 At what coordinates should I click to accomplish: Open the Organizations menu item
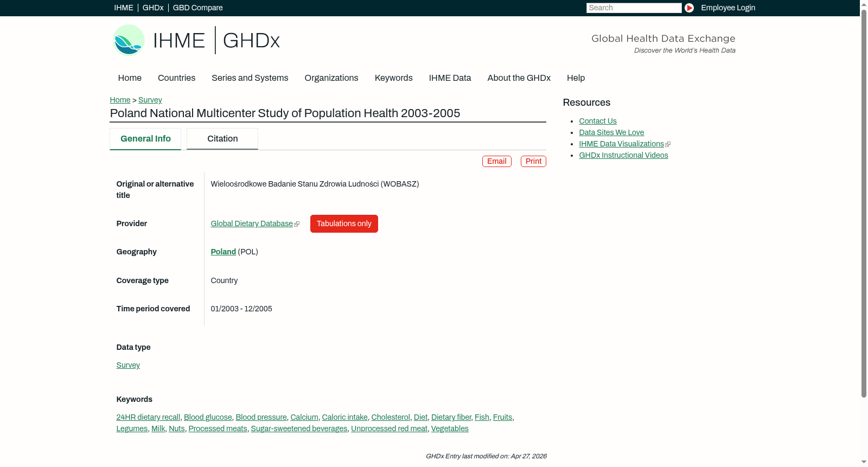[331, 78]
